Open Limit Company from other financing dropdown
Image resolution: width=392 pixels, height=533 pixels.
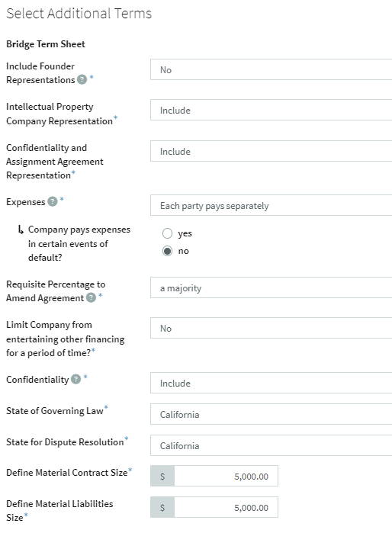(272, 328)
